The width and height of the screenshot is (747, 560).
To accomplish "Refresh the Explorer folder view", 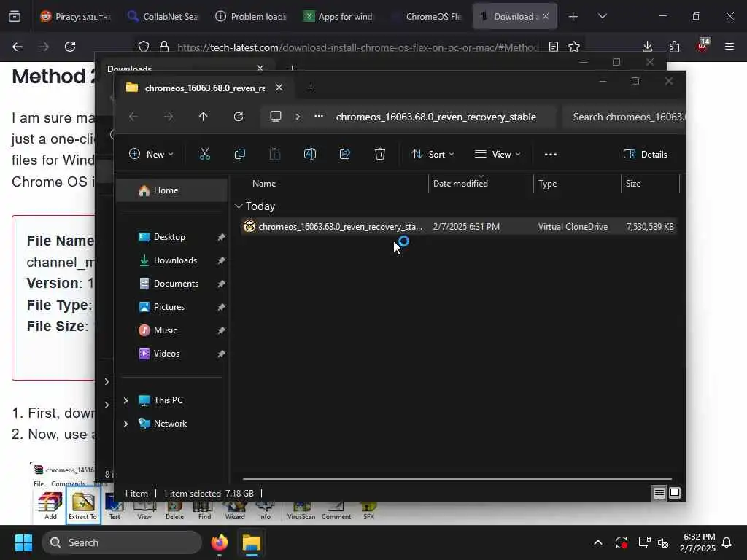I will coord(239,117).
